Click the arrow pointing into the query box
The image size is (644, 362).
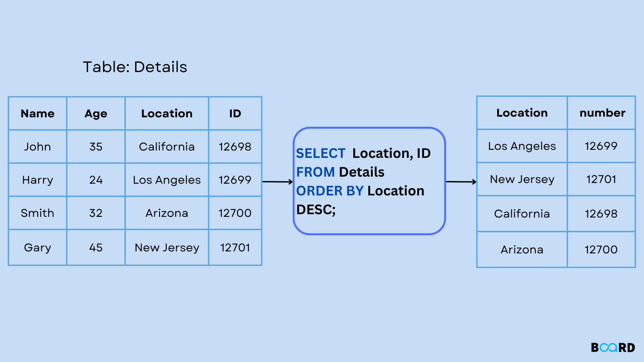[x=277, y=182]
